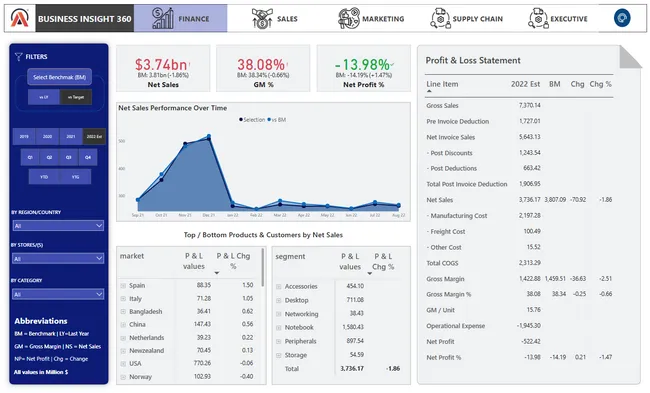Click the 2022 Est column header
Viewport: 650px width, 393px height.
(x=525, y=84)
